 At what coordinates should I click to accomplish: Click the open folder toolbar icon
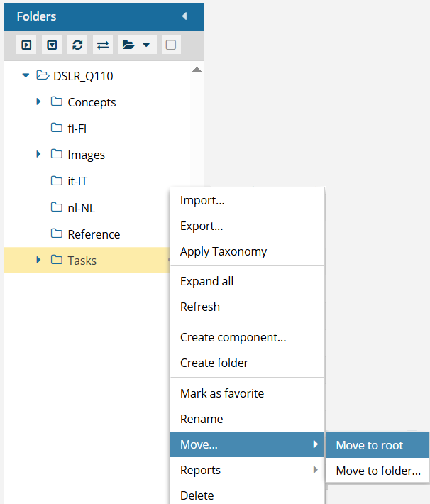(x=128, y=45)
